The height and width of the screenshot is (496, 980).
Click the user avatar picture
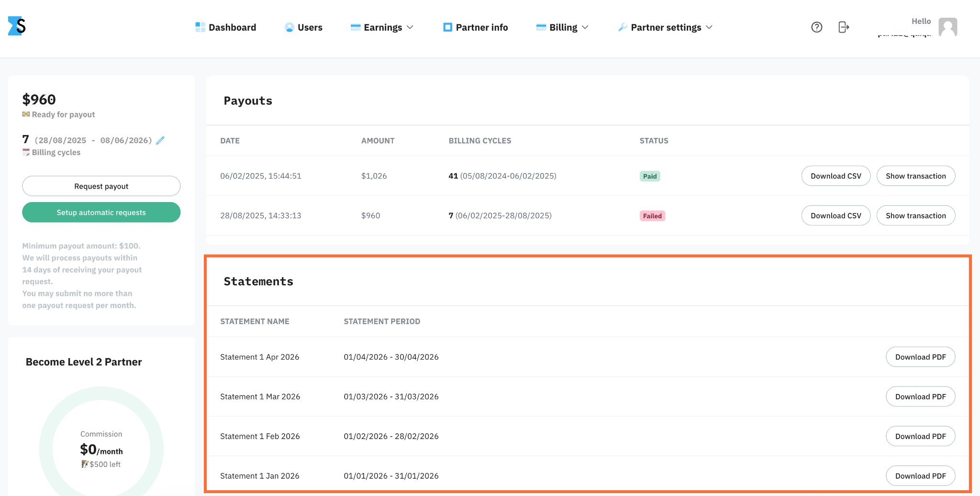[x=947, y=27]
